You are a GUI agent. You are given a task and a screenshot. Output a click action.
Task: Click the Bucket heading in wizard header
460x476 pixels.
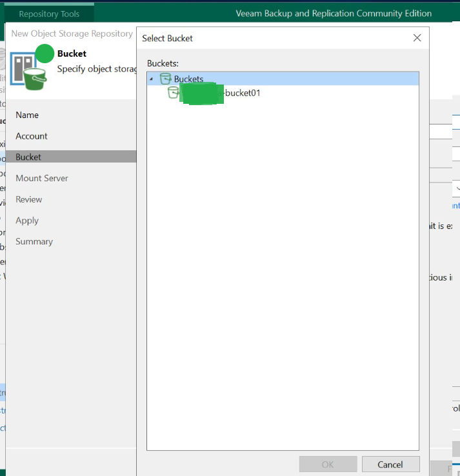[x=72, y=54]
